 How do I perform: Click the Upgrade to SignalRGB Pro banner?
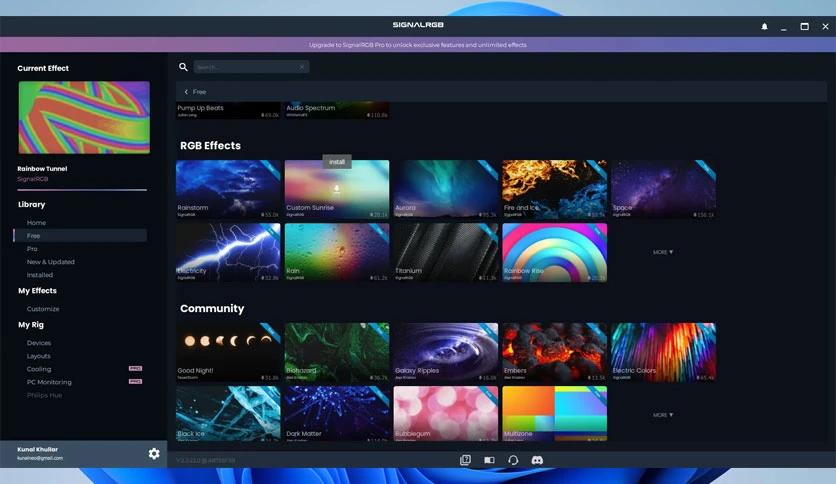tap(418, 45)
